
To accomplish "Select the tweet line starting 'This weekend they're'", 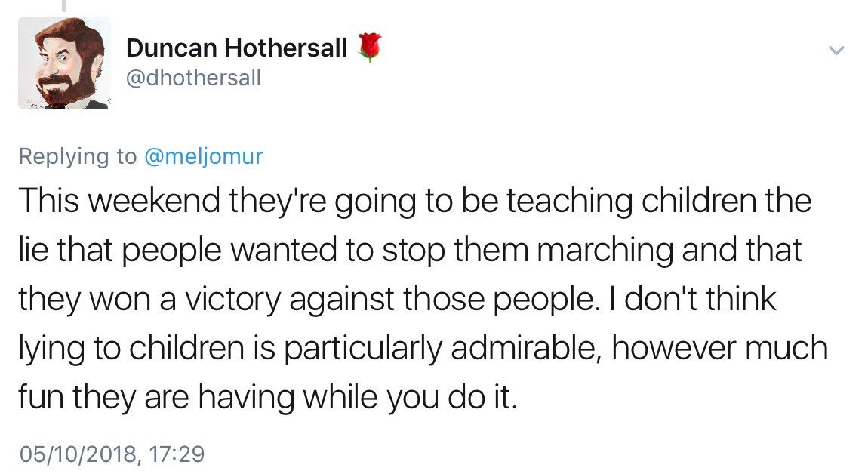I will [x=415, y=201].
